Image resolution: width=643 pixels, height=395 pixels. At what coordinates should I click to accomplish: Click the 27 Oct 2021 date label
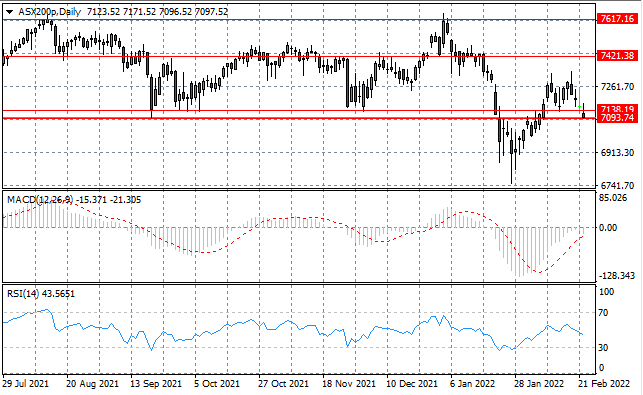[283, 384]
